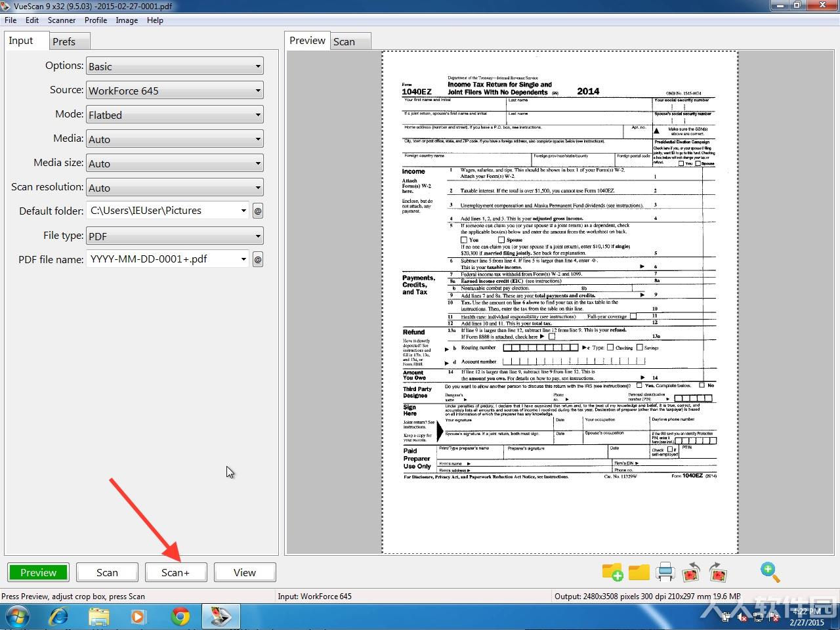Rotate the image left with flower icon

pos(691,572)
